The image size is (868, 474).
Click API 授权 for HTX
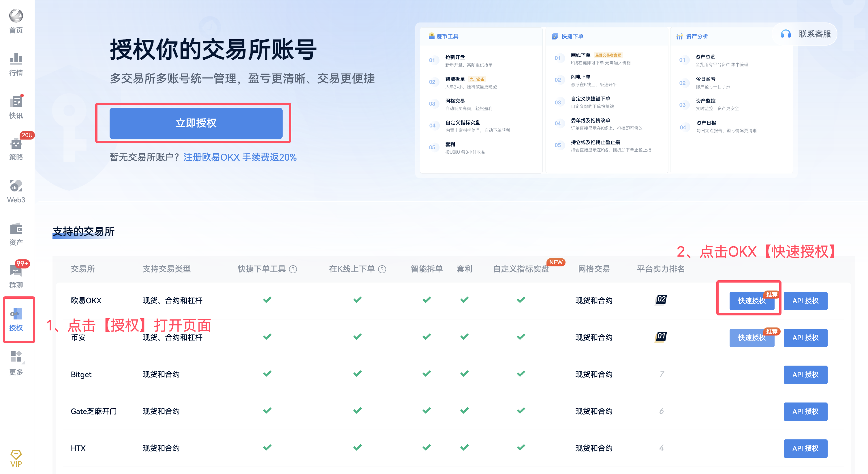(x=805, y=448)
